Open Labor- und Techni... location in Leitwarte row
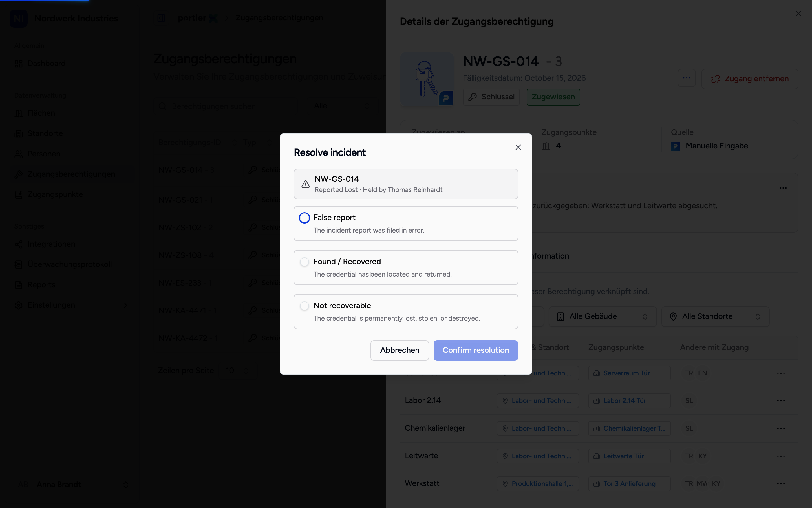Screen dimensions: 812x508 (x=538, y=456)
